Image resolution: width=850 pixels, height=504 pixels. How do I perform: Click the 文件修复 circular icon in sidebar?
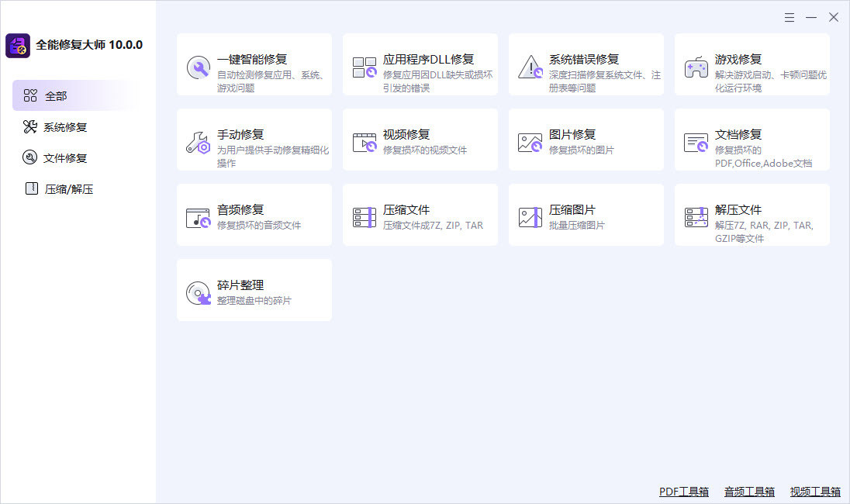coord(29,157)
